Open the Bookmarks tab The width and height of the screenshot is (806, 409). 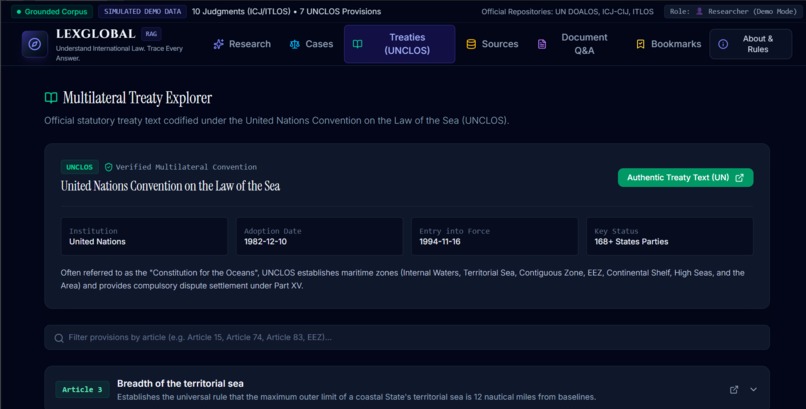[x=668, y=44]
